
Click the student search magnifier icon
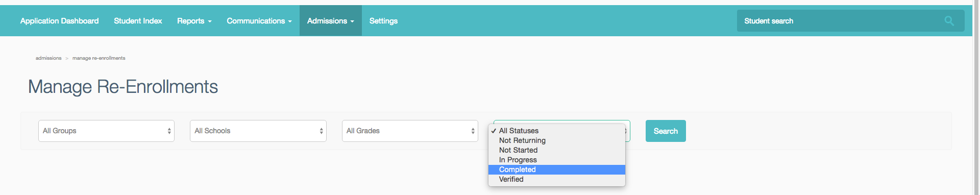[x=949, y=21]
